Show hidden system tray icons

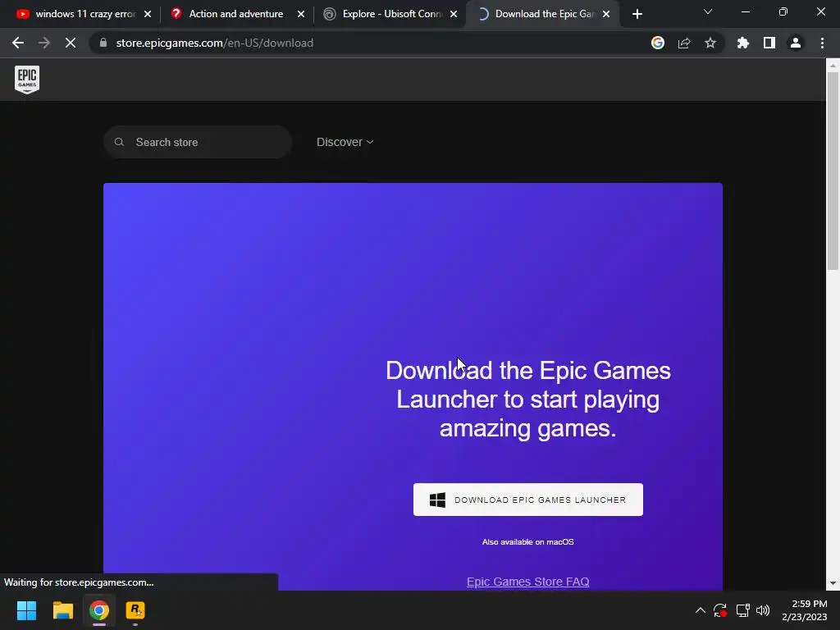click(701, 610)
